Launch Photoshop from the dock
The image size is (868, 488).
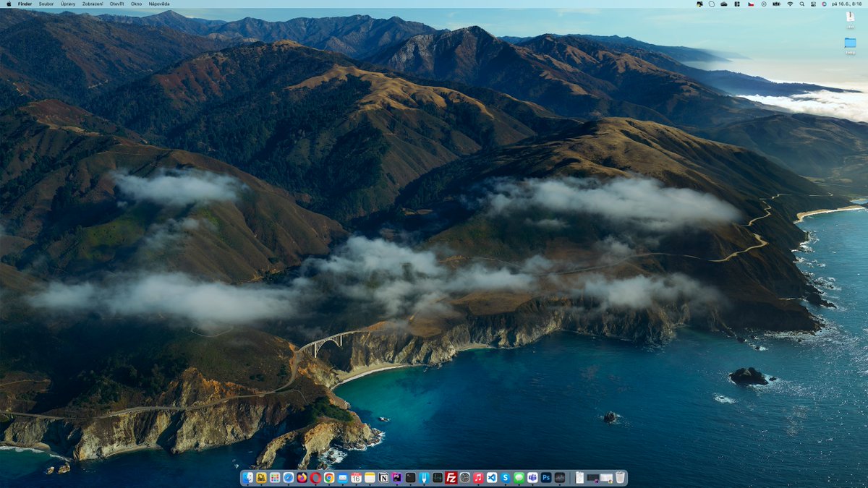[x=545, y=478]
